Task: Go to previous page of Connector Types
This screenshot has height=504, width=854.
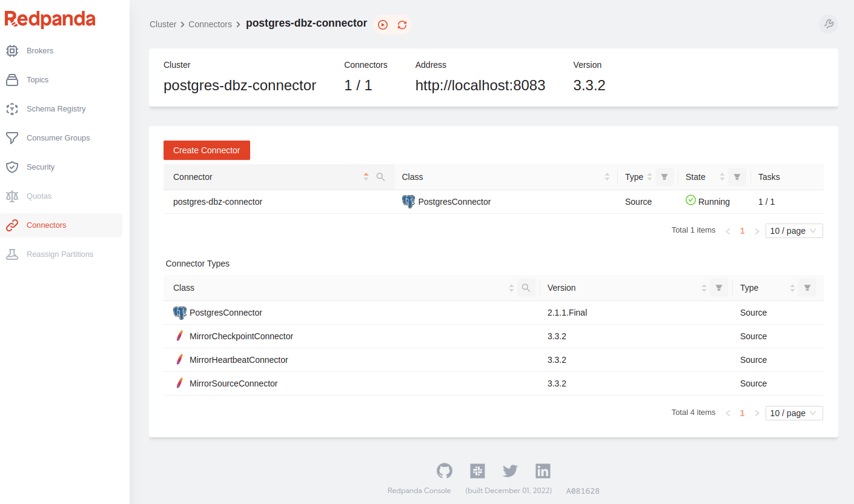Action: click(728, 413)
